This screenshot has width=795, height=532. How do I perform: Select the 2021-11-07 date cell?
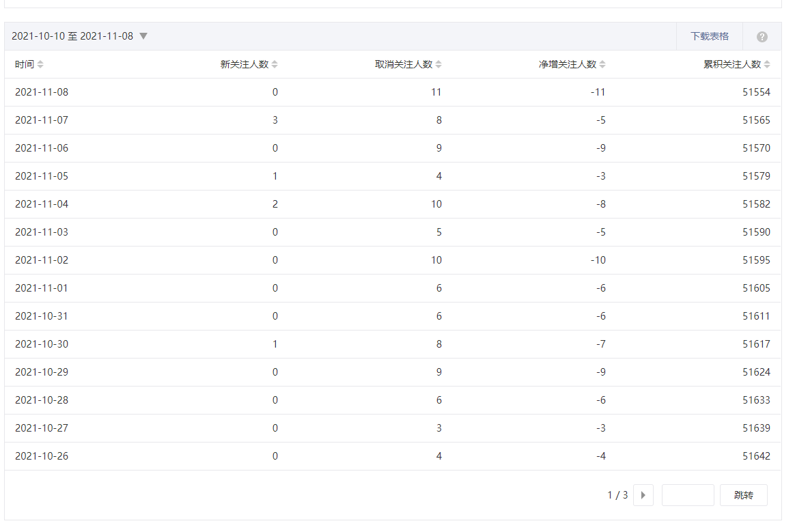tap(42, 120)
